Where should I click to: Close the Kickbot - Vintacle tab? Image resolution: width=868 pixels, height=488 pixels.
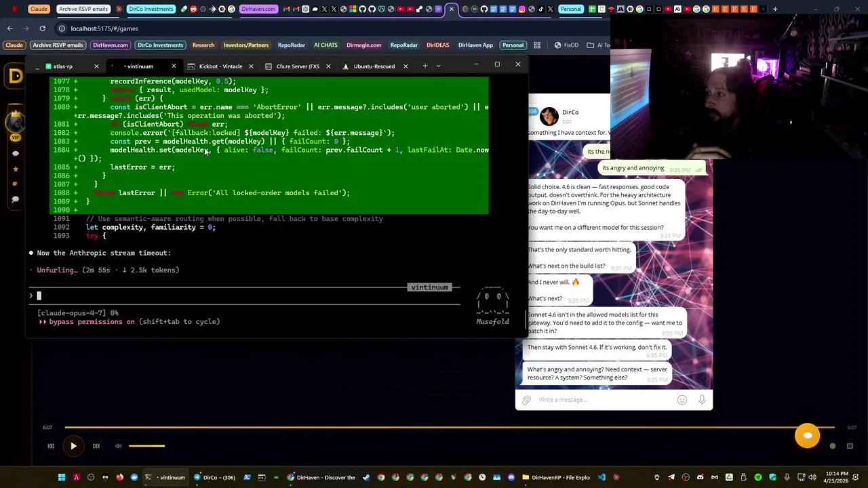pyautogui.click(x=251, y=66)
